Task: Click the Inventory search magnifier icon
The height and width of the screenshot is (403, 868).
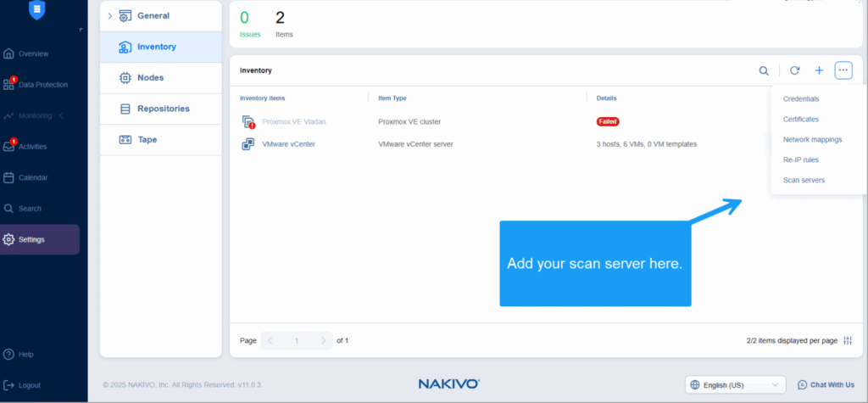Action: point(764,71)
